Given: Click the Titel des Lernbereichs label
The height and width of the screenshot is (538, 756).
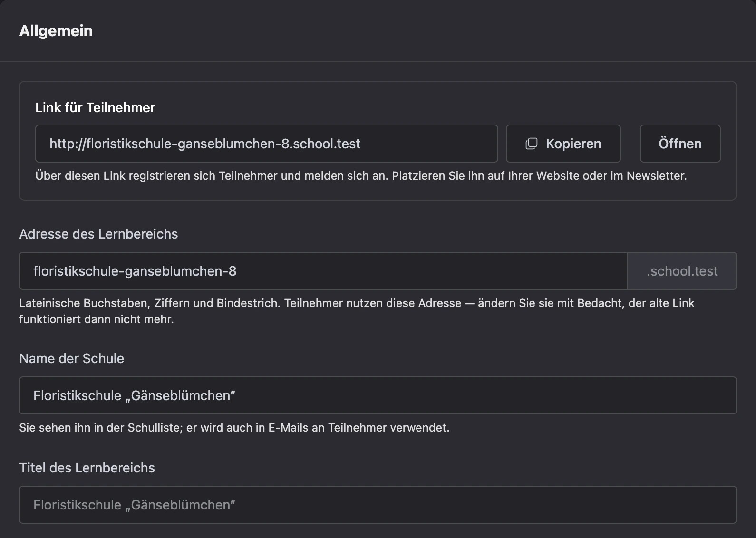Looking at the screenshot, I should click(87, 468).
